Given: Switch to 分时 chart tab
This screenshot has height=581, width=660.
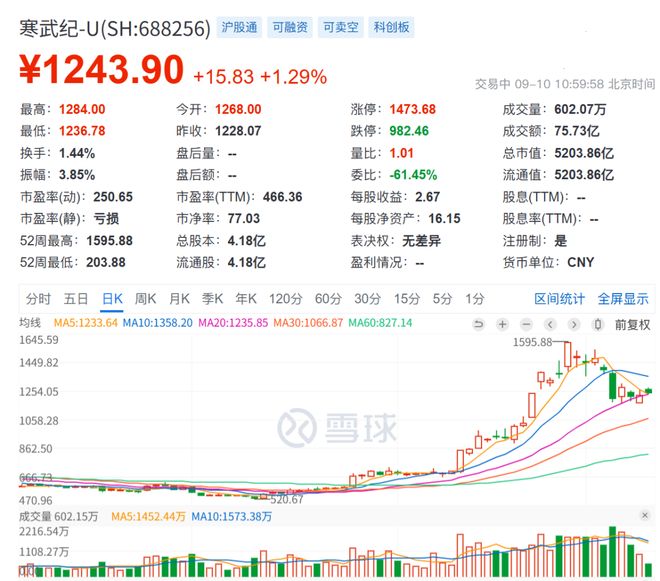Looking at the screenshot, I should (38, 299).
